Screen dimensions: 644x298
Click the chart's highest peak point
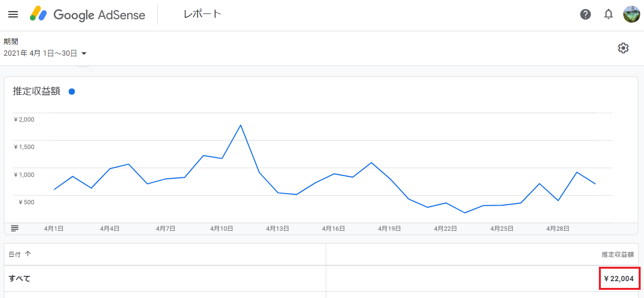point(240,125)
